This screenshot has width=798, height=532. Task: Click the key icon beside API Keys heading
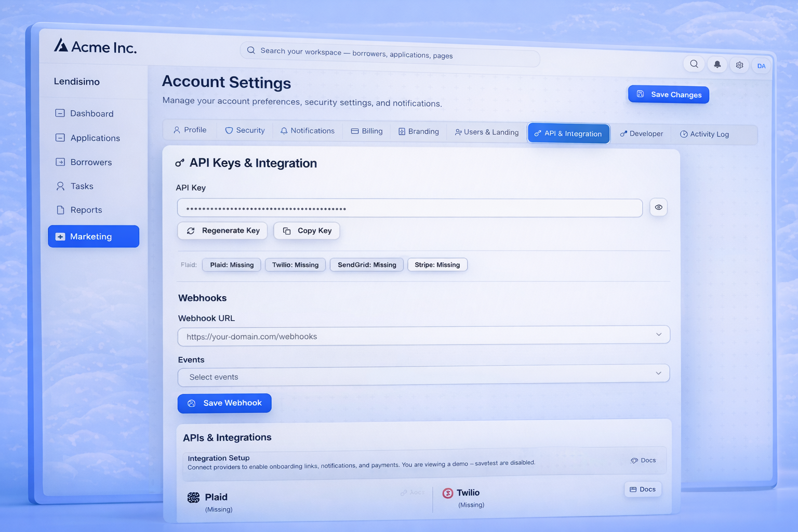point(180,163)
